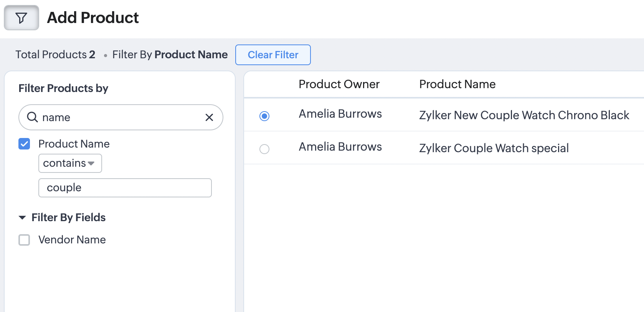Click Zylker Couple Watch special product name
Viewport: 644px width, 312px height.
click(494, 148)
